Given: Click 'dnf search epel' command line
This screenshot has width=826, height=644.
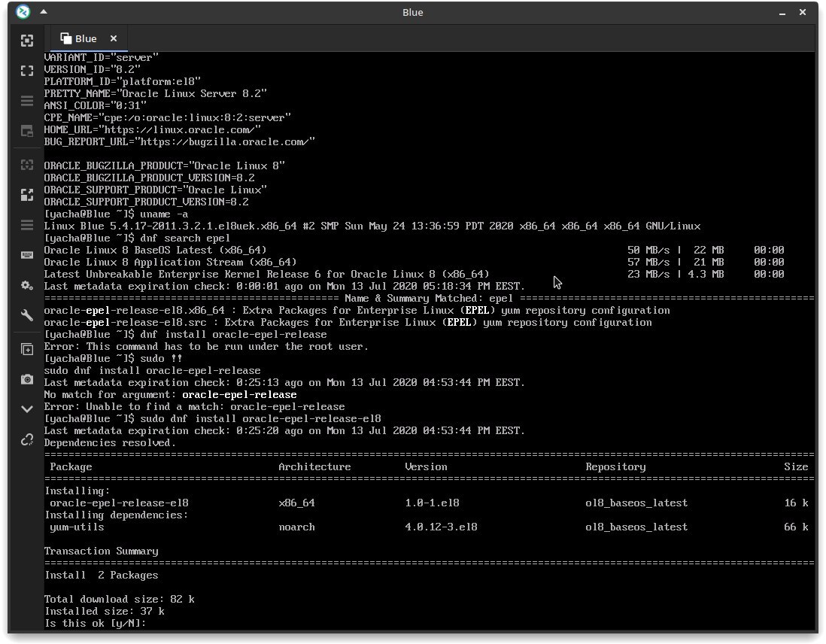Looking at the screenshot, I should click(x=185, y=238).
